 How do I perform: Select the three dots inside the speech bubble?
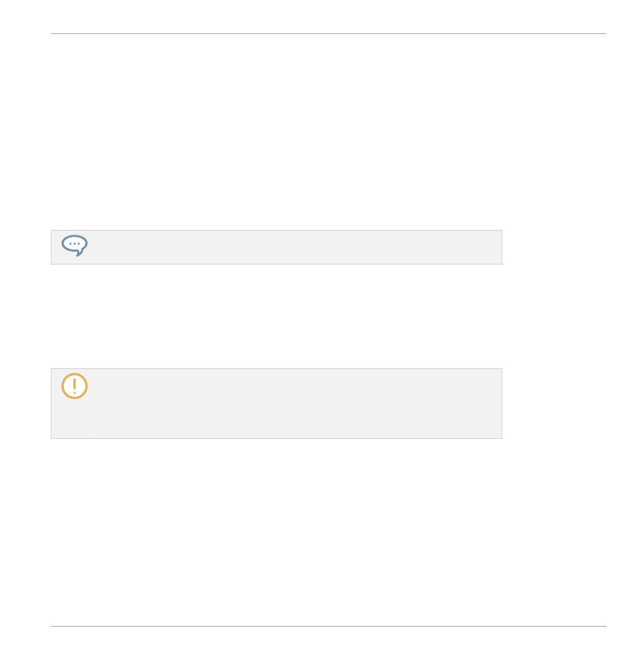(x=75, y=243)
